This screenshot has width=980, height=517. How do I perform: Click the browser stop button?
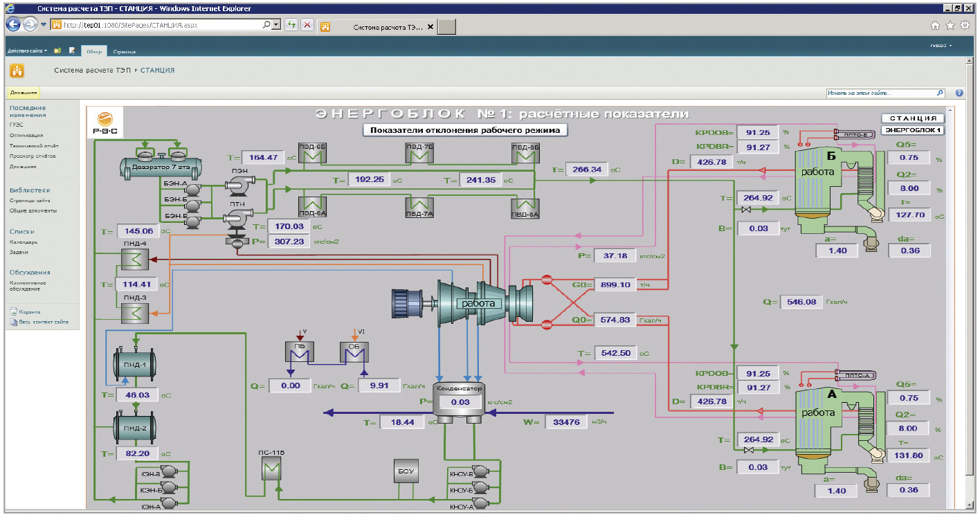(x=307, y=24)
